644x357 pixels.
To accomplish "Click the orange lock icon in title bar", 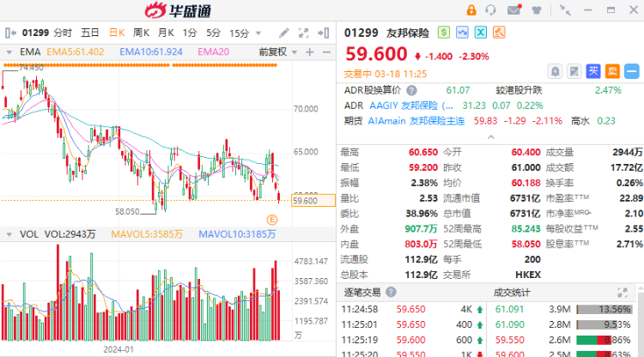I will coord(471,10).
